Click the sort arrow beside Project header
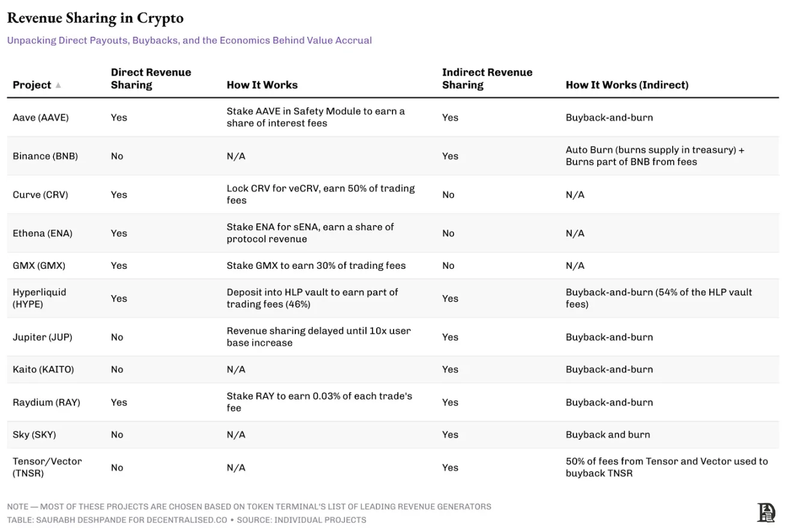Screen dimensions: 786x532 [58, 85]
